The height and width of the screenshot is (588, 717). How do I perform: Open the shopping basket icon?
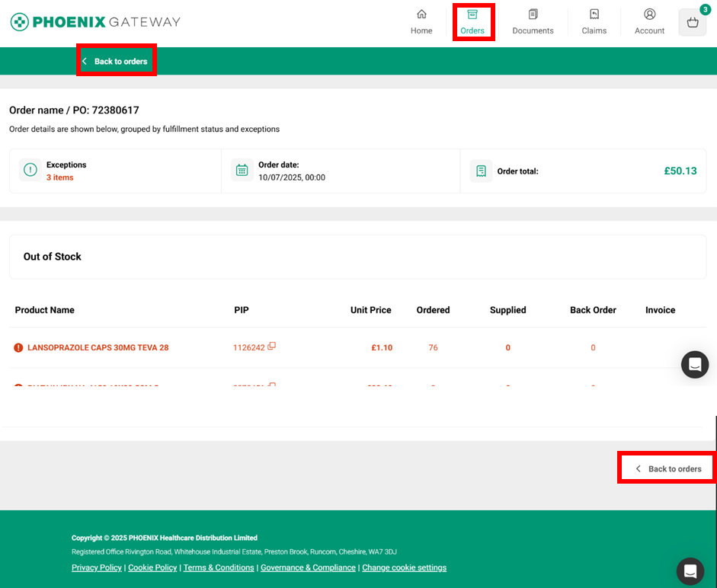coord(692,23)
